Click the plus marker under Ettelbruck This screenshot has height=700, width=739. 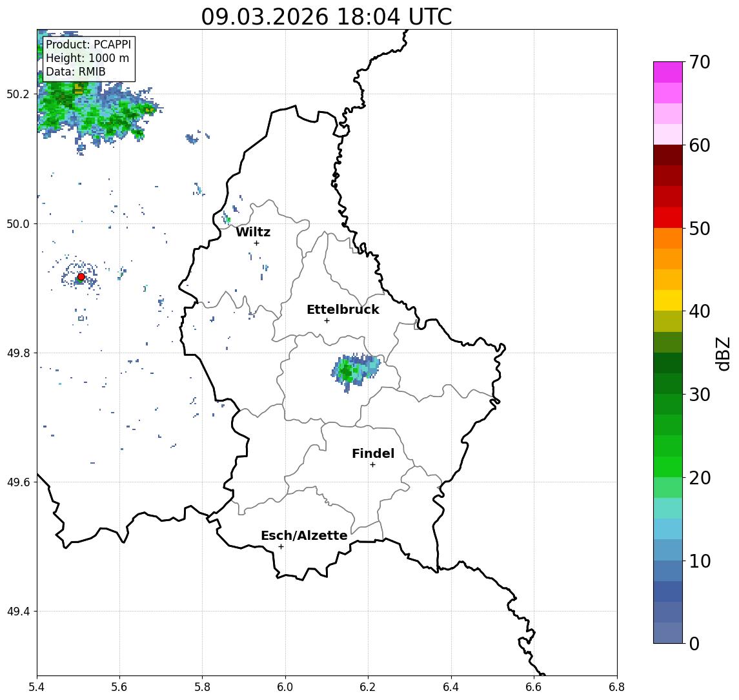coord(327,321)
